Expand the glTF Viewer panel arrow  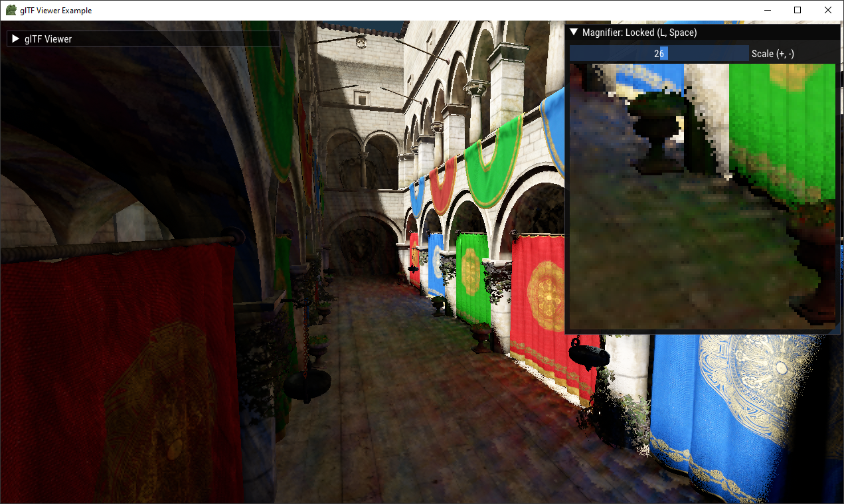16,39
